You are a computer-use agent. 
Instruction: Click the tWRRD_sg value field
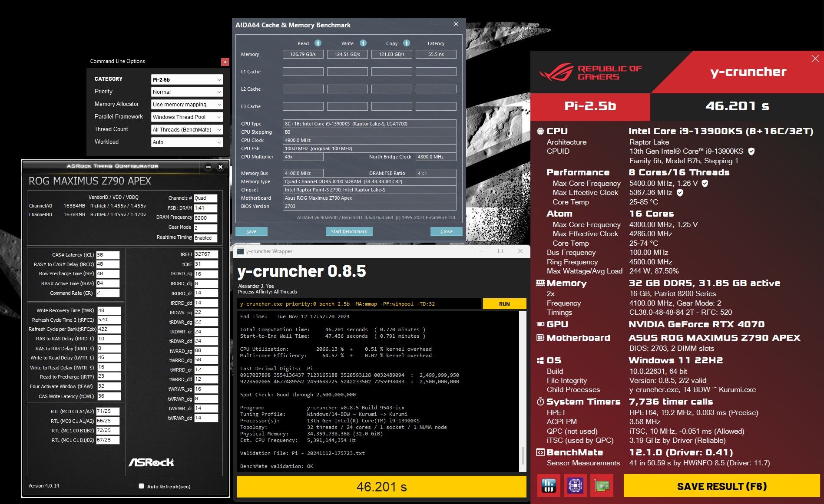(x=206, y=351)
